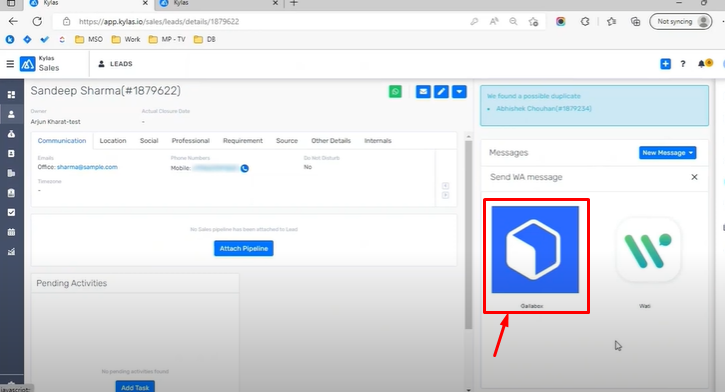Open duplicate lead Abhishek Chouhan link
The height and width of the screenshot is (392, 725).
coord(544,109)
